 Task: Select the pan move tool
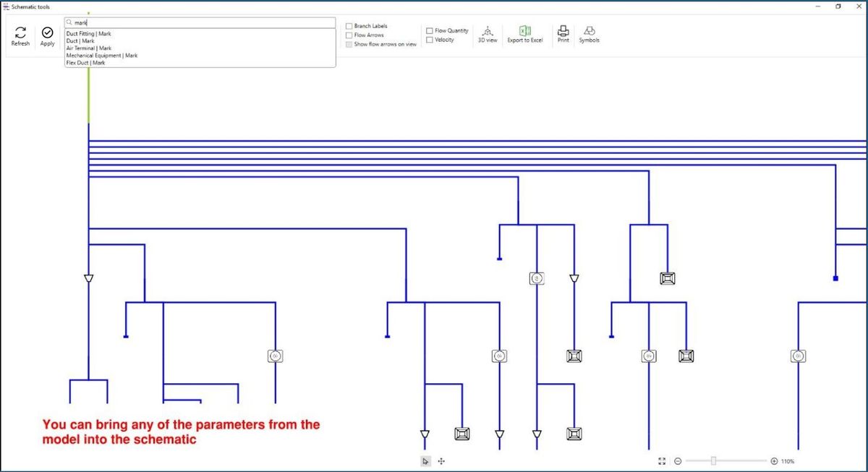tap(441, 461)
